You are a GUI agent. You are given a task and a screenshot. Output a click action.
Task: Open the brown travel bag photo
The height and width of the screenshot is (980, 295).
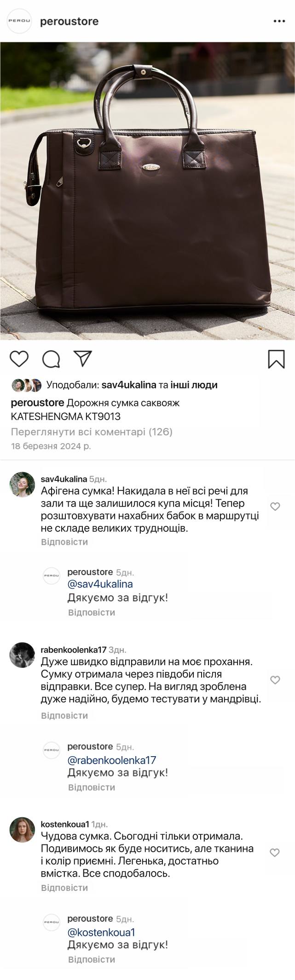click(x=147, y=191)
